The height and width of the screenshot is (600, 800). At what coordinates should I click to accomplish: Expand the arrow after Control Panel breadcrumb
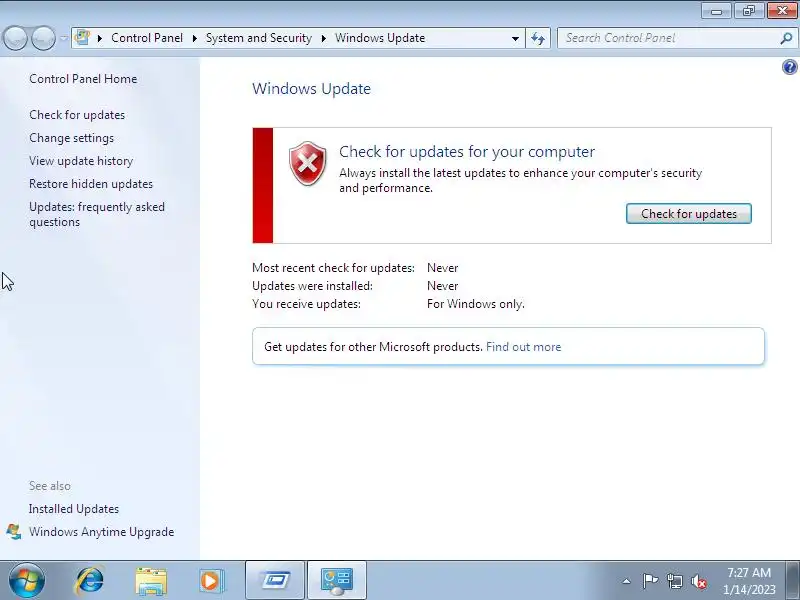pos(194,38)
